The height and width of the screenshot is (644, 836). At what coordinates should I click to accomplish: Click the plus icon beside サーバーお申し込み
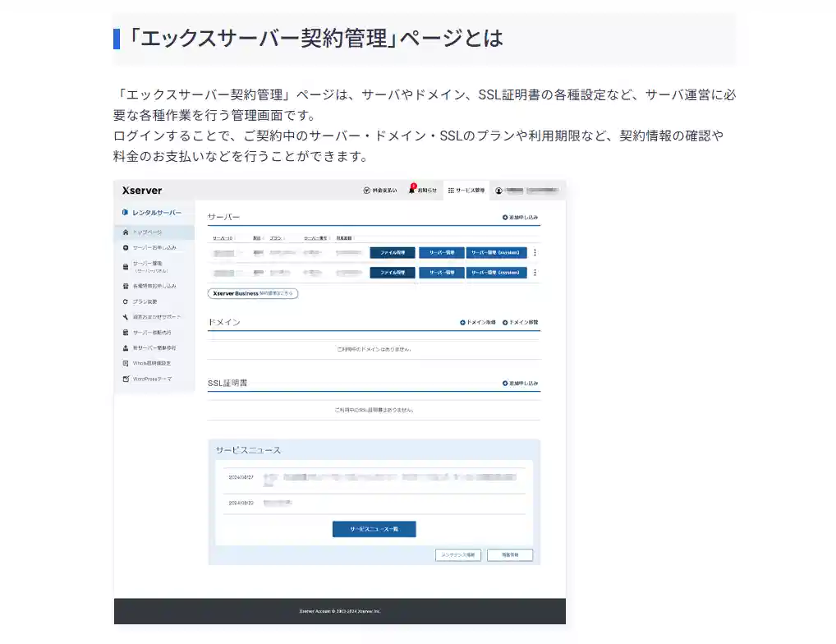(x=126, y=248)
